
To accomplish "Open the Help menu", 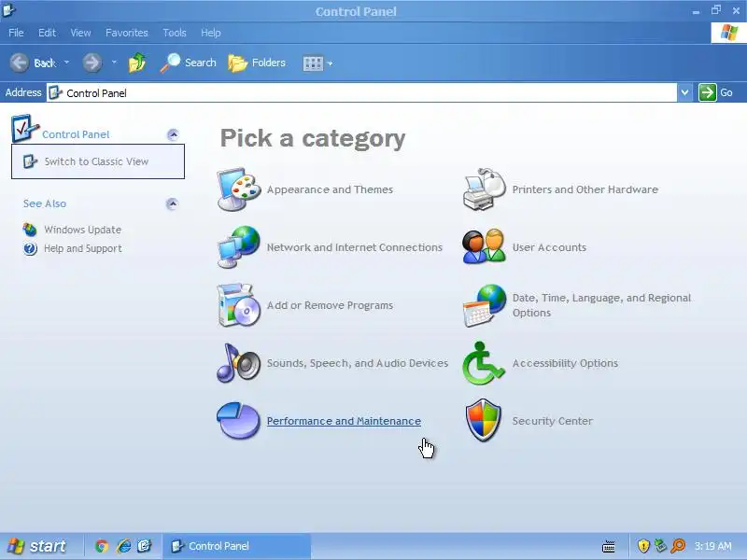I will [211, 33].
